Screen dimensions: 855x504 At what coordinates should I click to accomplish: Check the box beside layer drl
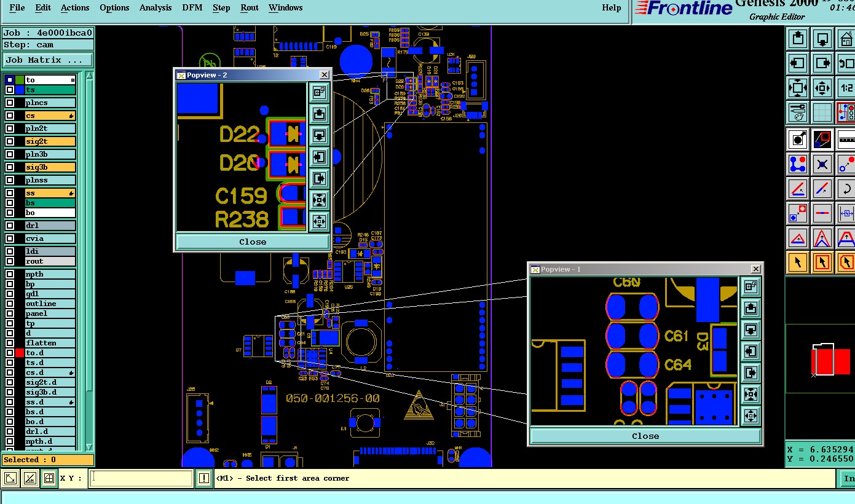[x=10, y=226]
